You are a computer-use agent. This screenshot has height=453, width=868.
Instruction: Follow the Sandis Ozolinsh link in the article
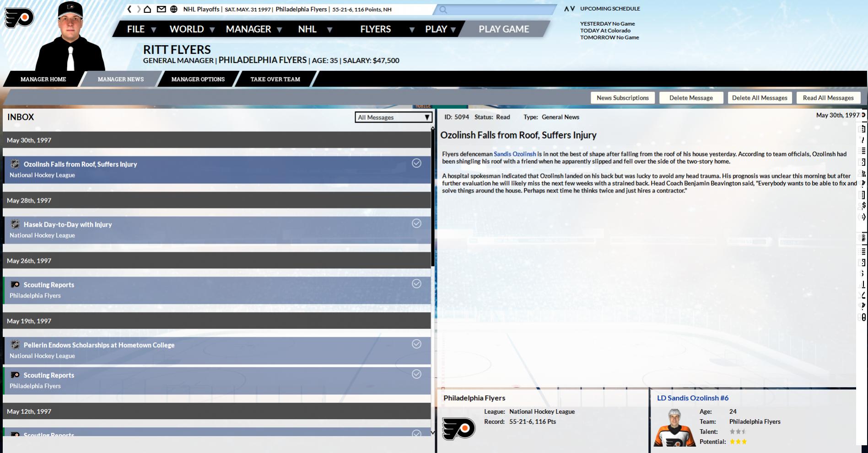515,154
